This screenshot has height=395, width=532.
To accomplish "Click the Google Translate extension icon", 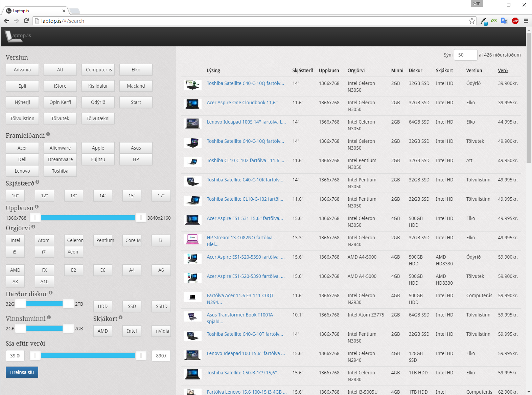I will click(x=504, y=21).
